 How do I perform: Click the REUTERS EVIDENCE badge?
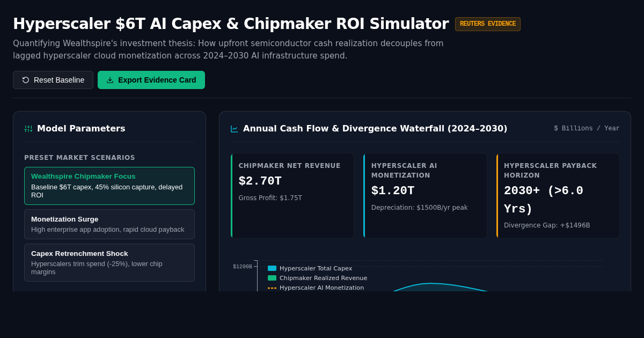coord(488,24)
